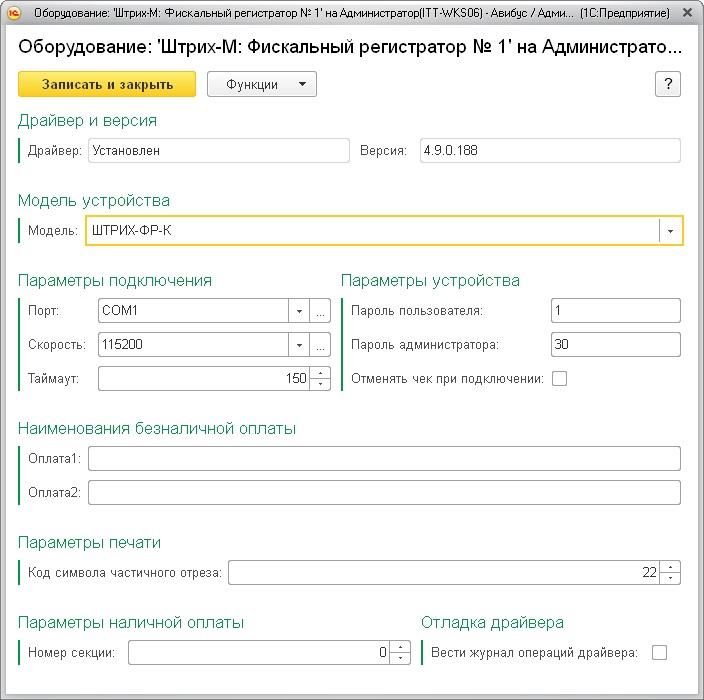
Task: Decrease the section number with down arrow
Action: tap(400, 658)
